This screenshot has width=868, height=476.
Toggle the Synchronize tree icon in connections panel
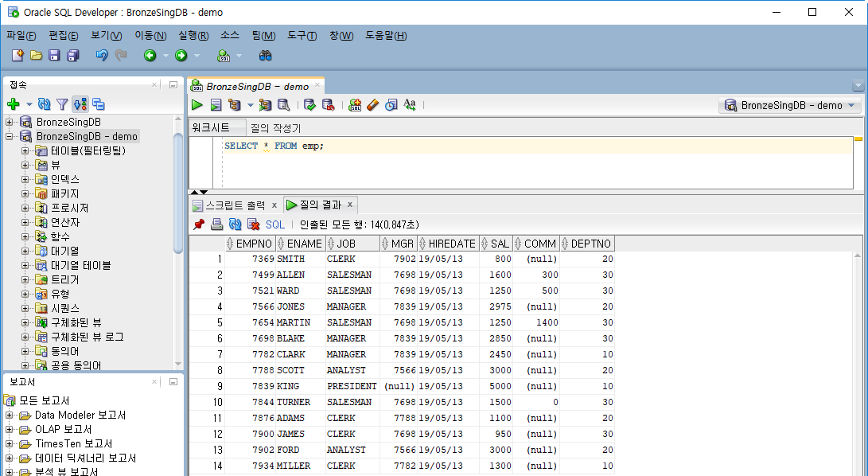pyautogui.click(x=80, y=104)
